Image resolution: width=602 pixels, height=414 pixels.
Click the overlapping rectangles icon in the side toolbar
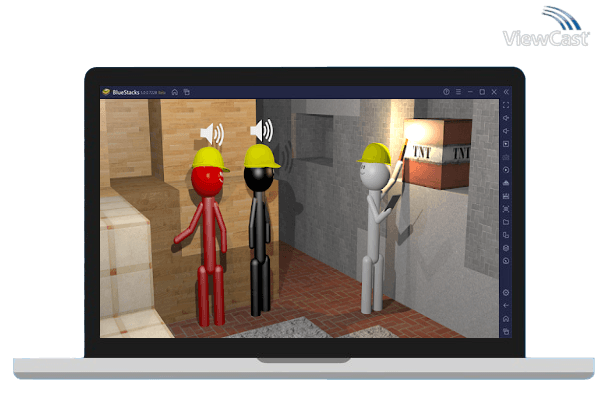click(x=506, y=235)
